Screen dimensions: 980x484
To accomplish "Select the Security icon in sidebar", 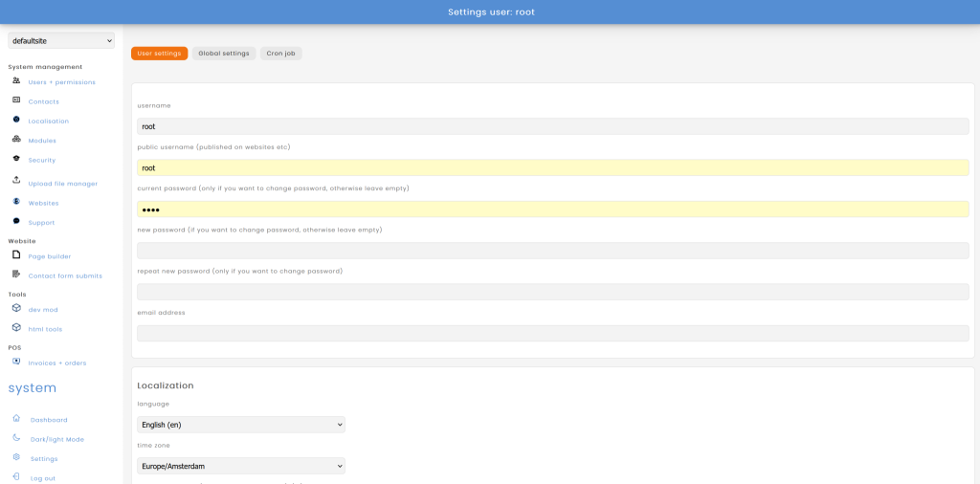I will point(16,159).
